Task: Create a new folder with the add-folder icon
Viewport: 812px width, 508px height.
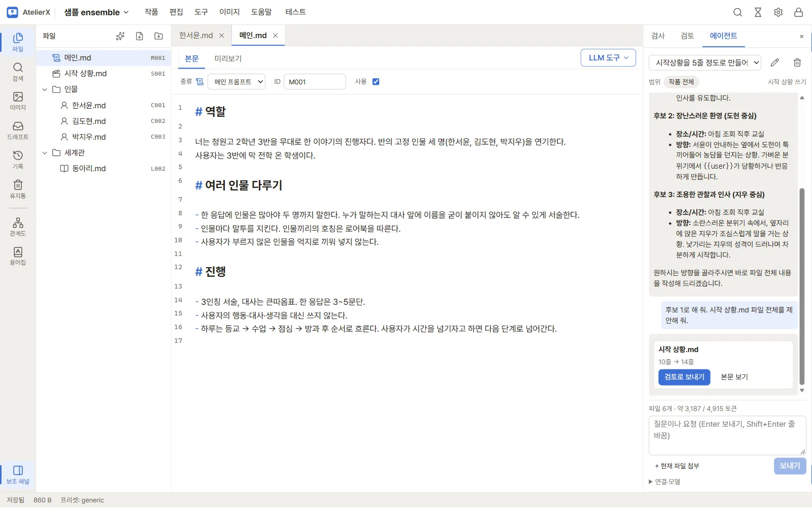Action: (159, 36)
